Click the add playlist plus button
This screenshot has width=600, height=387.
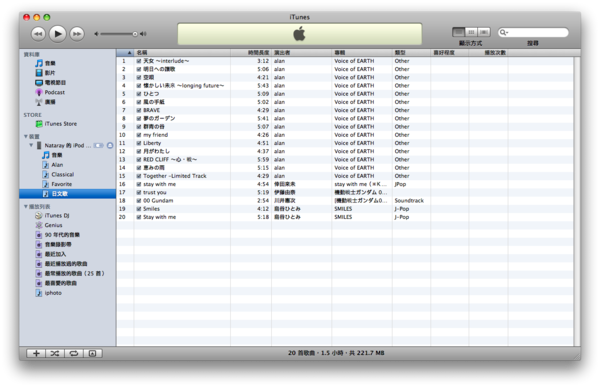[36, 353]
